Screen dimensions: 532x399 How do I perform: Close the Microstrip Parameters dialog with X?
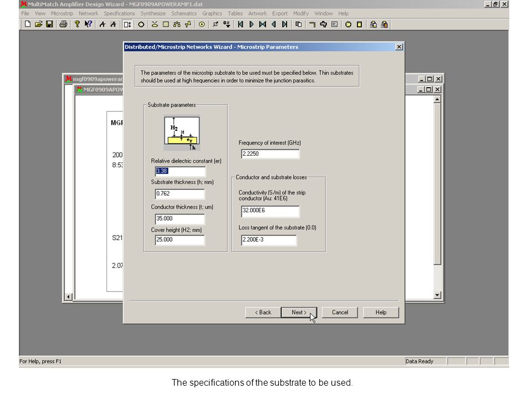point(399,47)
